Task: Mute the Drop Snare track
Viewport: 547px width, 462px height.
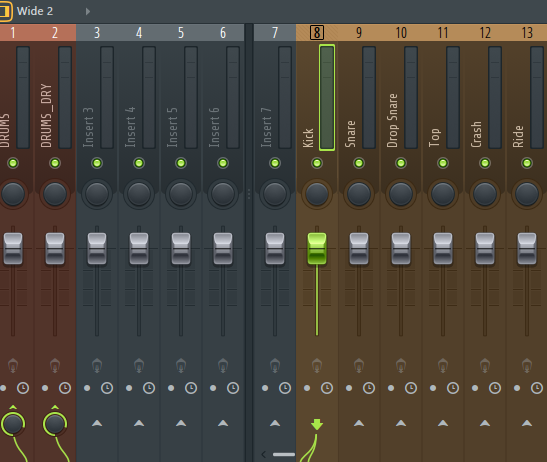Action: coord(401,163)
